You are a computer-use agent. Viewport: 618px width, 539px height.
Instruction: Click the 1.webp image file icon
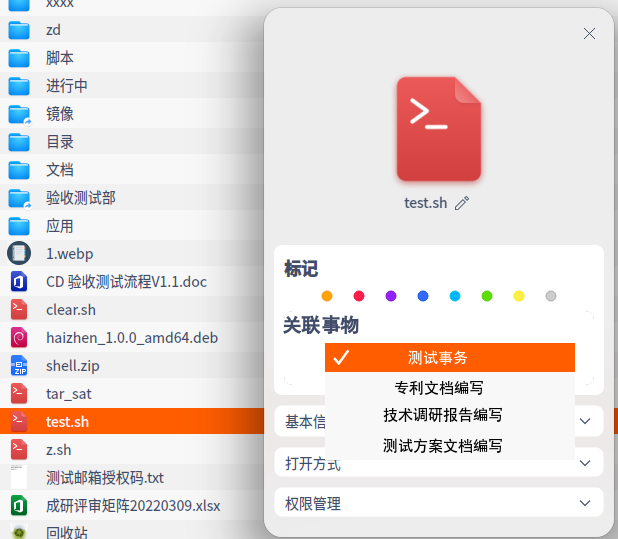pyautogui.click(x=19, y=254)
